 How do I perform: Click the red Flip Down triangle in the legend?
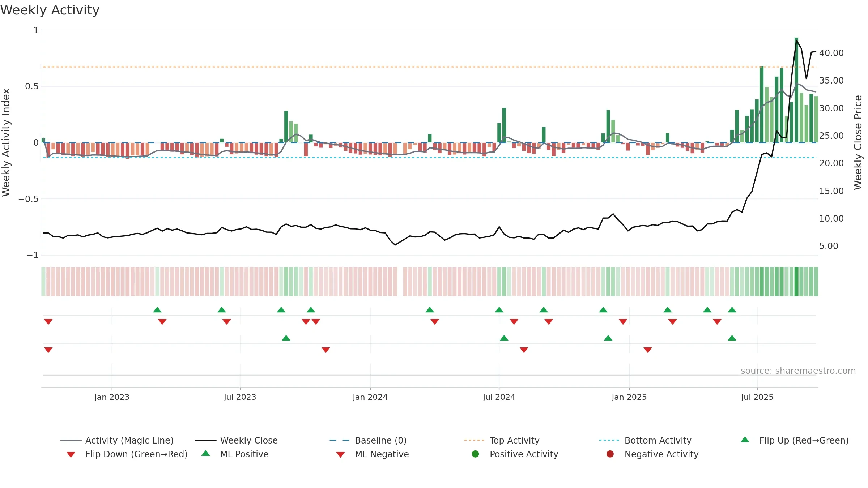click(x=71, y=455)
